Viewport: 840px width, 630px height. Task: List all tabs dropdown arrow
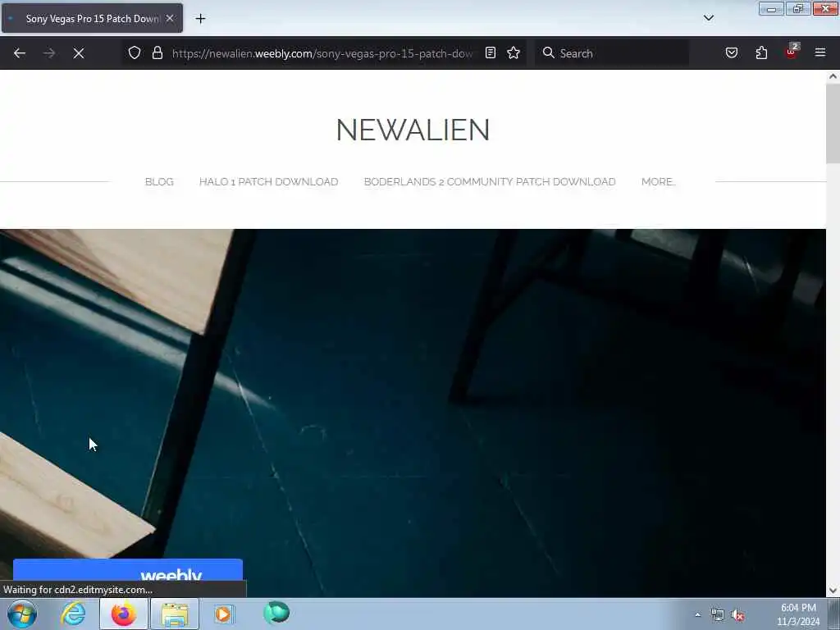coord(709,18)
